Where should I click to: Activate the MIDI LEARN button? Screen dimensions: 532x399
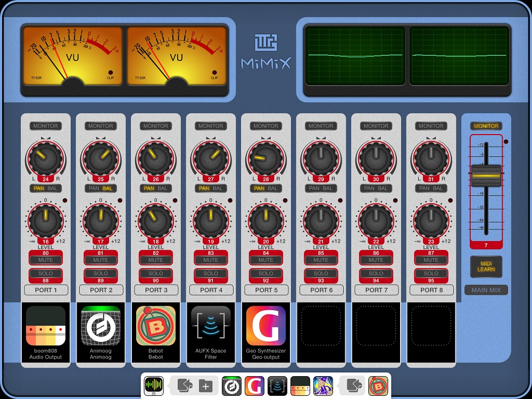[486, 267]
